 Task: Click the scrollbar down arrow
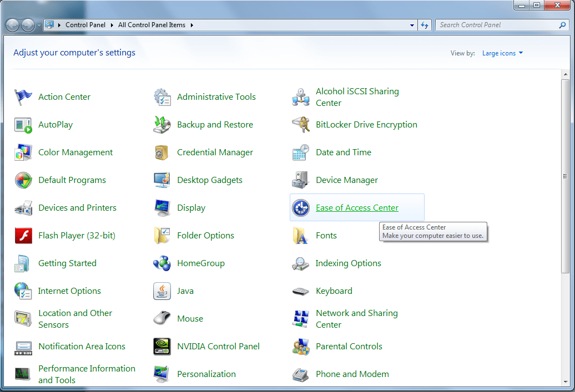tap(565, 381)
